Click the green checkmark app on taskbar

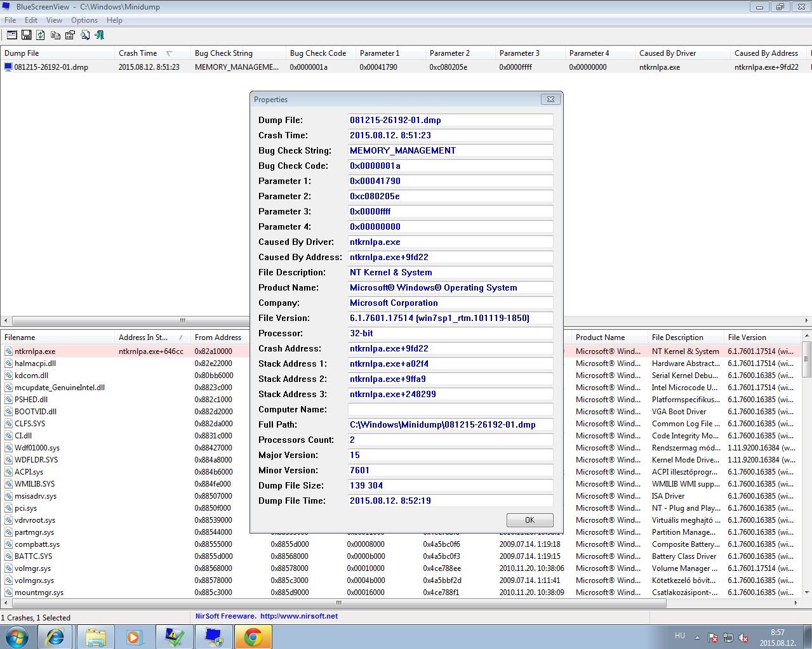(175, 636)
